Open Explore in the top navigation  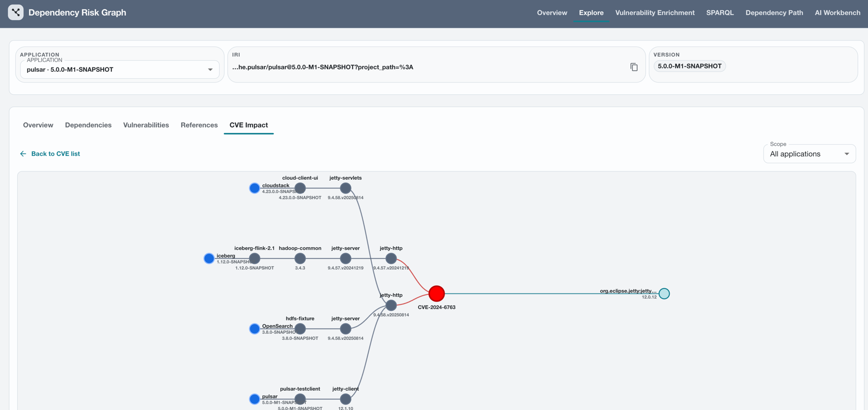(x=591, y=13)
